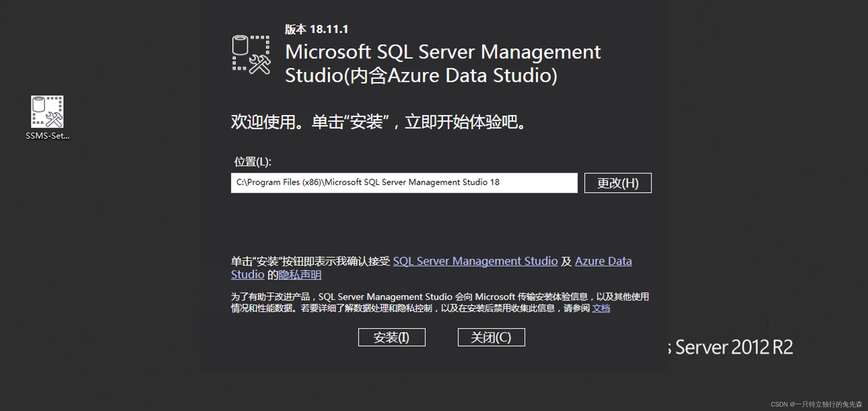Open the SQL Server Management Studio privacy link
Viewport: 868px width, 411px height.
(475, 261)
